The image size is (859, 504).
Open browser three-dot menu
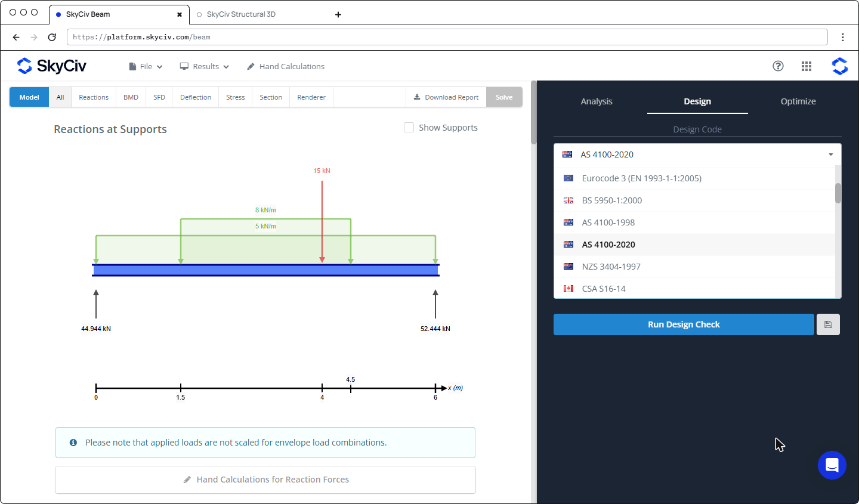pos(843,37)
